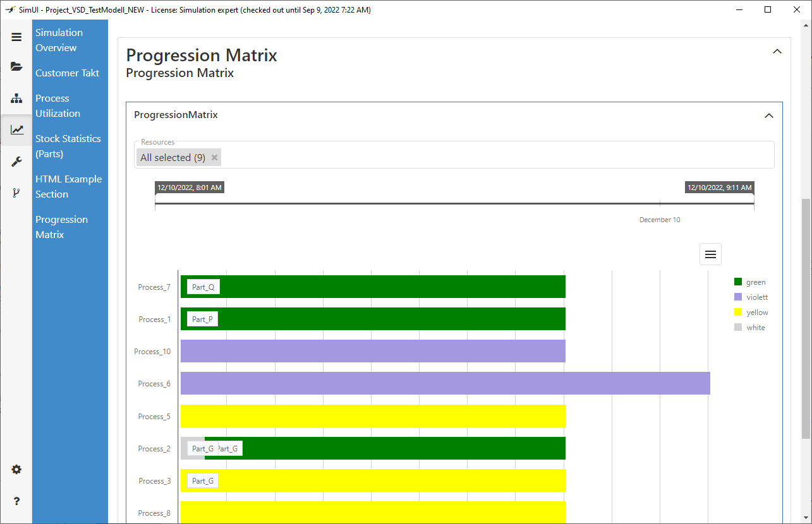Open the settings gear icon
The width and height of the screenshot is (812, 524).
[x=16, y=469]
